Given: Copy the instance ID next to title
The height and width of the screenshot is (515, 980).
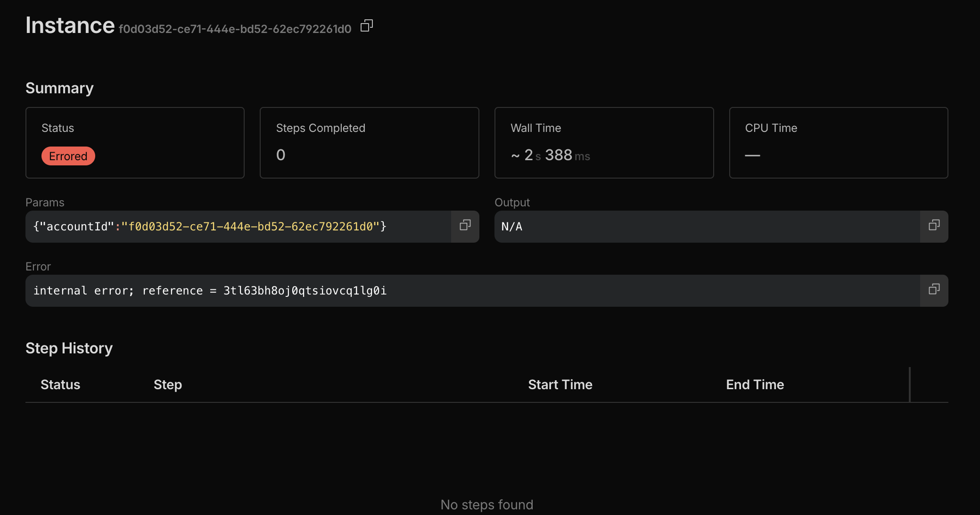Looking at the screenshot, I should click(x=366, y=26).
